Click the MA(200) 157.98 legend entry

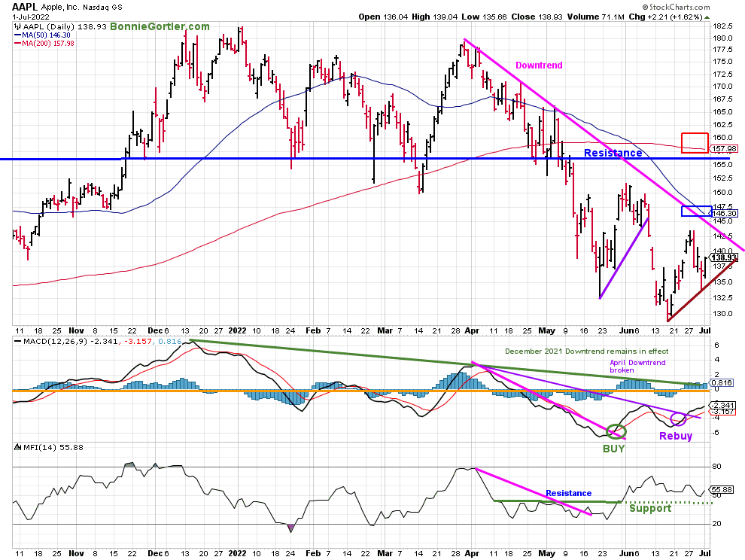click(44, 43)
